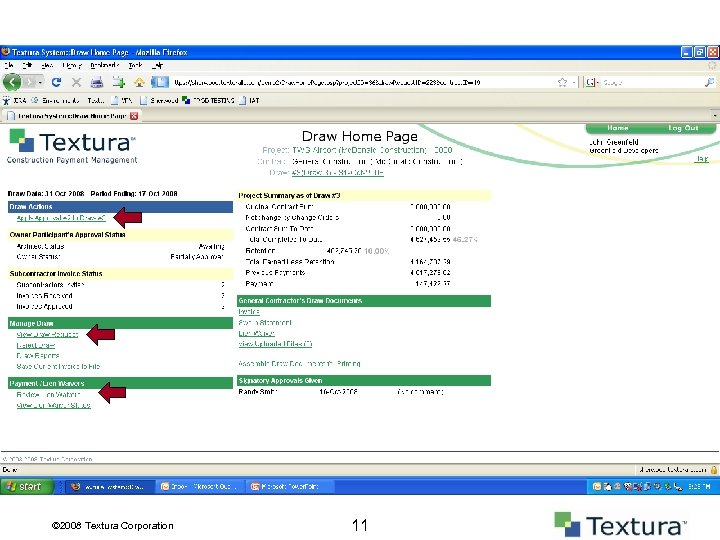The width and height of the screenshot is (720, 540).
Task: Click the site identity icon beside the URL
Action: (x=160, y=82)
